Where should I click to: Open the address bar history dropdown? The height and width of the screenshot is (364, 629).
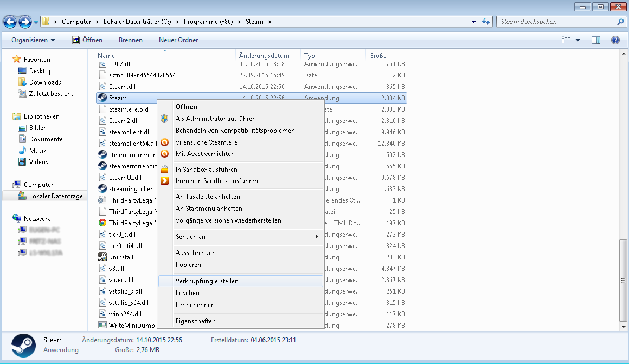[x=473, y=22]
